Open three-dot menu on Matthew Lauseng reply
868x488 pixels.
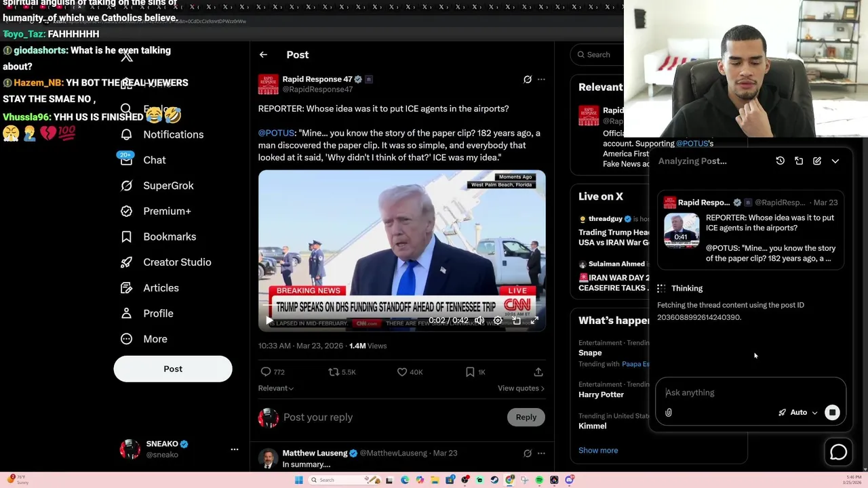tap(541, 453)
